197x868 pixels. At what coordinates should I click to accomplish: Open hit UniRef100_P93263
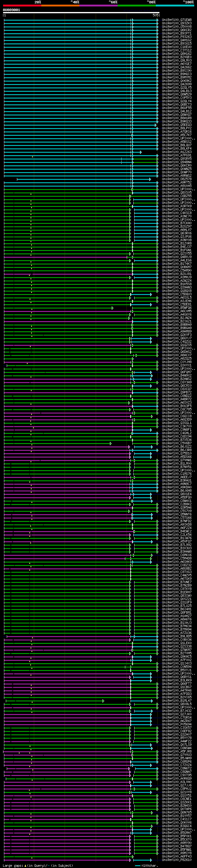coord(177,37)
